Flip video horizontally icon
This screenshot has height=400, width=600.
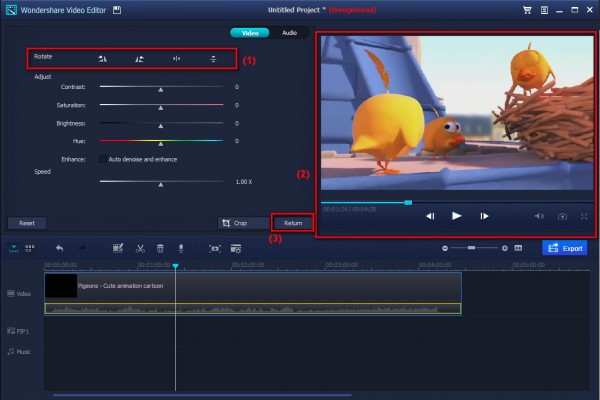coord(176,59)
